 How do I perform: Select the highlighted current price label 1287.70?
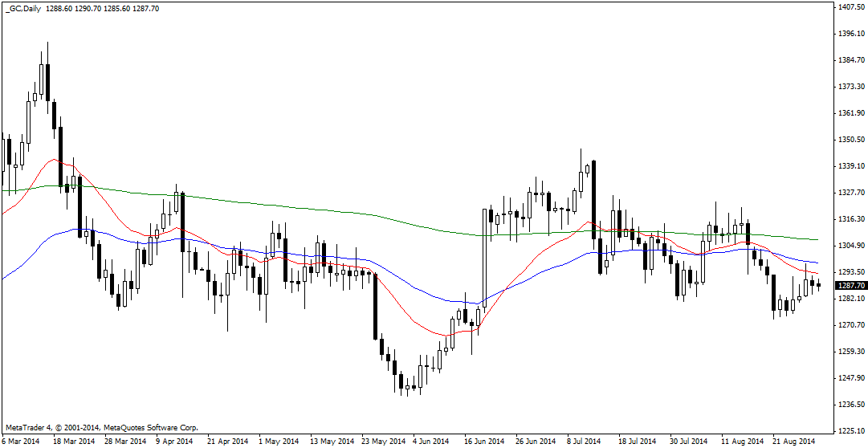tap(851, 286)
